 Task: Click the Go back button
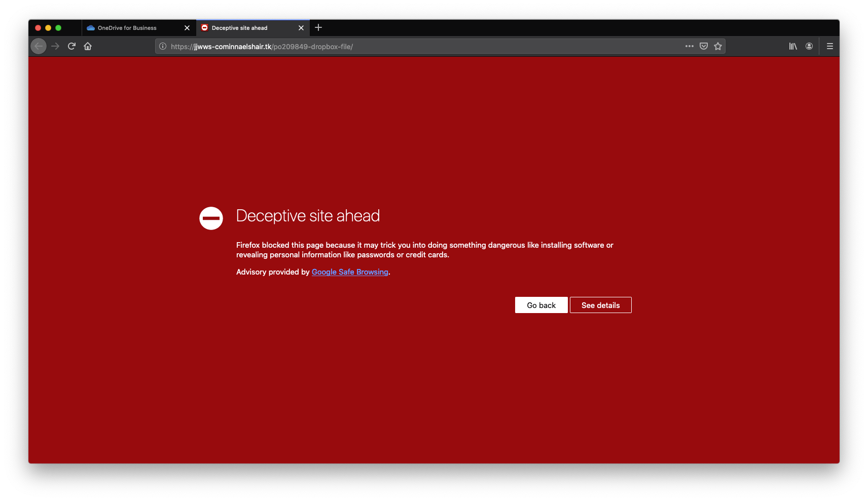[541, 305]
